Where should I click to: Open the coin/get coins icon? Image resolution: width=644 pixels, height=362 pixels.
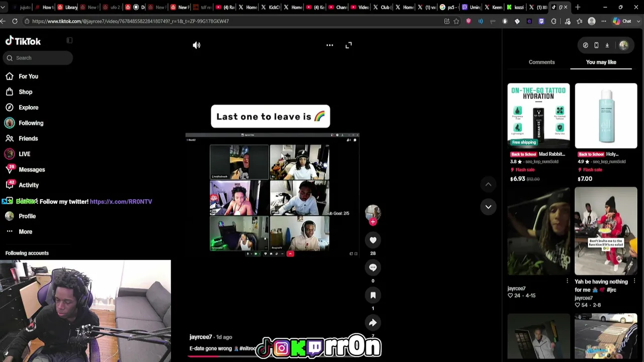(586, 45)
